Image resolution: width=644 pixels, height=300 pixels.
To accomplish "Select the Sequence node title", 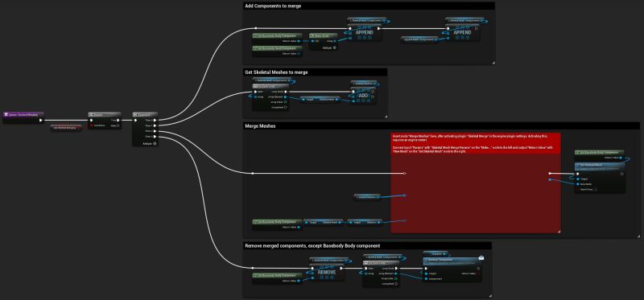I will click(x=145, y=114).
